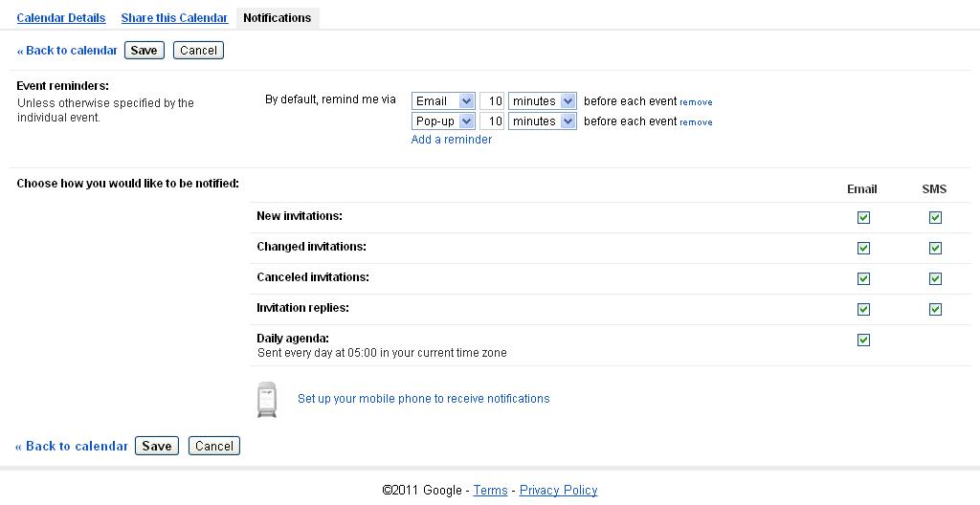Switch to Calendar Details tab
Image resolution: width=980 pixels, height=505 pixels.
(x=61, y=18)
